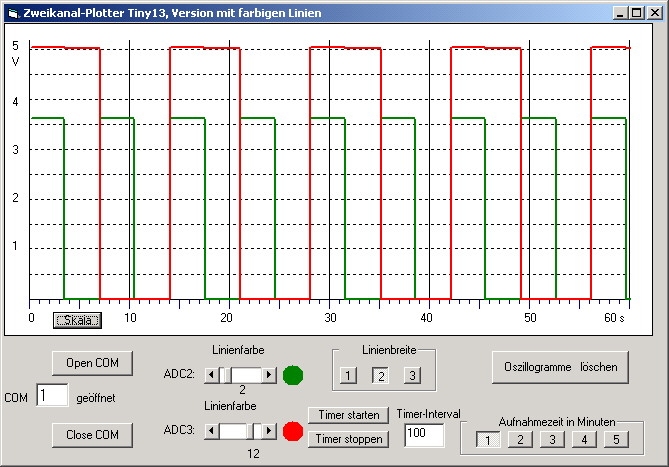Click right arrow of ADC3 Linienfarbe scrollbar
Screen dimensions: 669x467
pyautogui.click(x=268, y=431)
